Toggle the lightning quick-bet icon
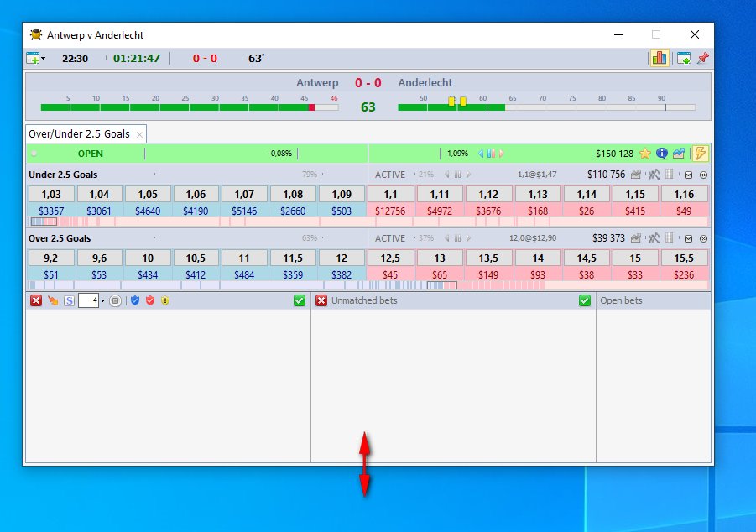 pos(700,154)
